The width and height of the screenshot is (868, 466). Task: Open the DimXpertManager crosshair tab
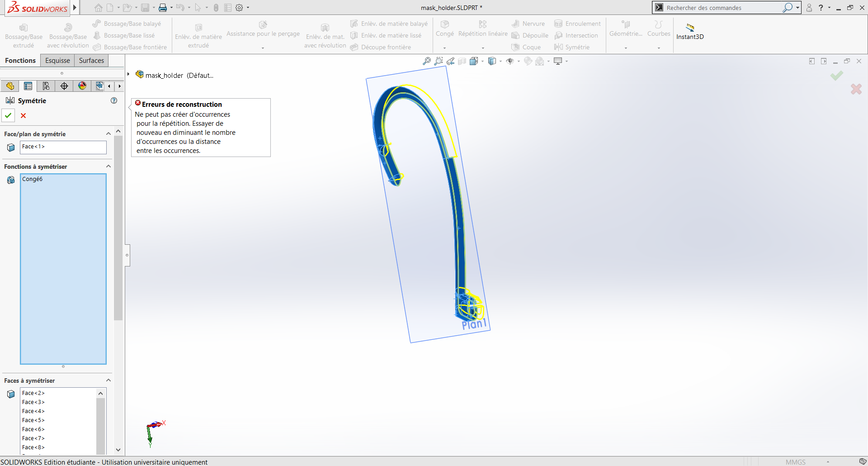[x=64, y=86]
